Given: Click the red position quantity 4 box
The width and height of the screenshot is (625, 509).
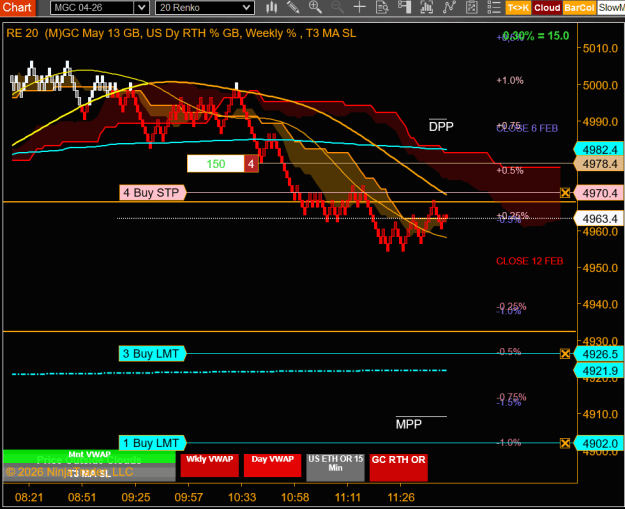Looking at the screenshot, I should pos(251,164).
